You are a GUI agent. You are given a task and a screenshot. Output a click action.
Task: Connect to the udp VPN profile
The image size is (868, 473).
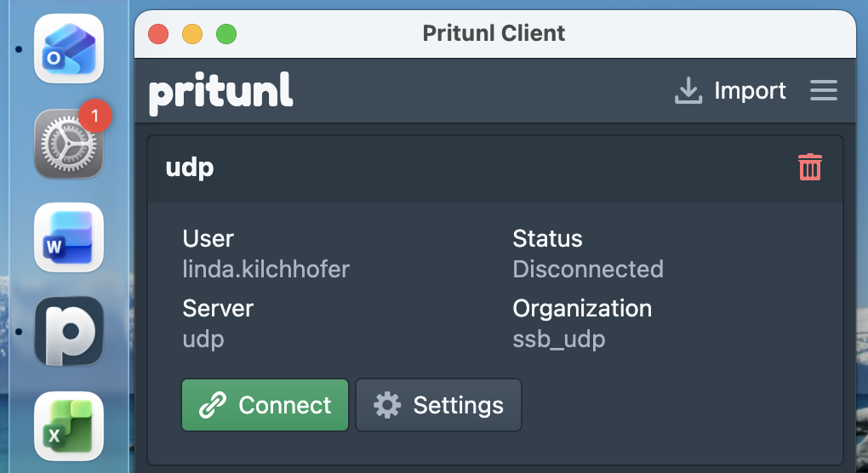click(x=266, y=405)
